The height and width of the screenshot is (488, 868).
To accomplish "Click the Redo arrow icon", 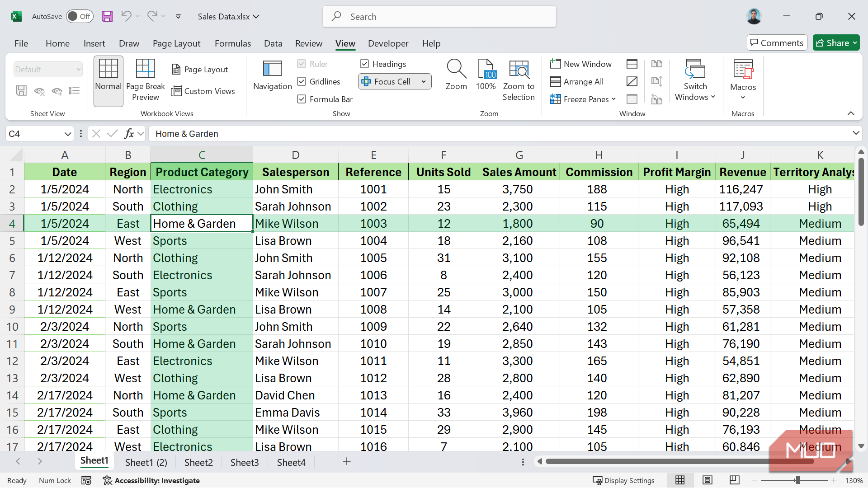I will (152, 16).
